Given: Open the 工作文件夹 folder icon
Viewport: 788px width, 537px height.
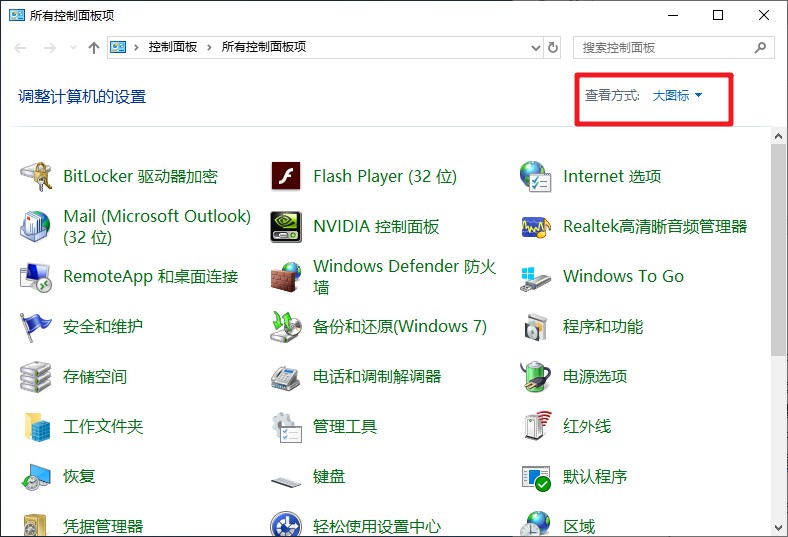Looking at the screenshot, I should tap(36, 427).
